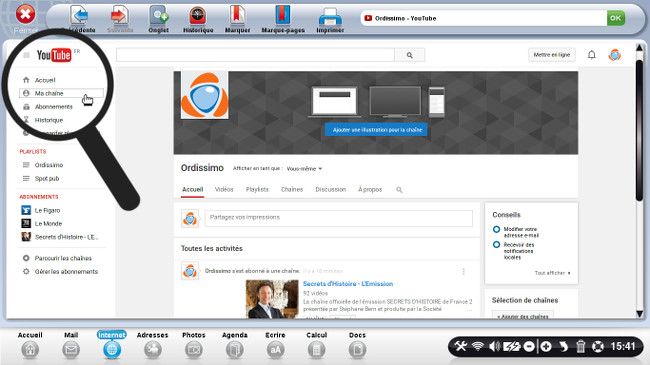Open Historique in the YouTube sidebar
This screenshot has width=650, height=365.
coord(49,120)
